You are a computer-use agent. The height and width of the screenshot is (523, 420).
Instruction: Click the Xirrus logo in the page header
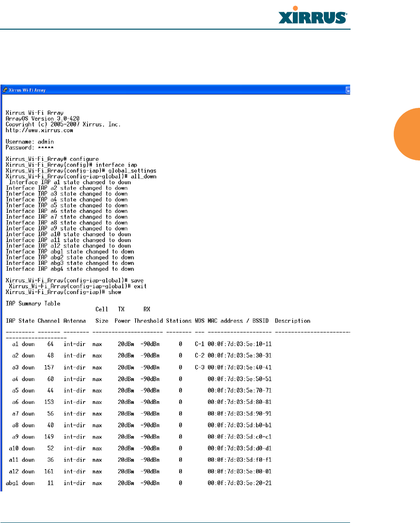pos(313,16)
